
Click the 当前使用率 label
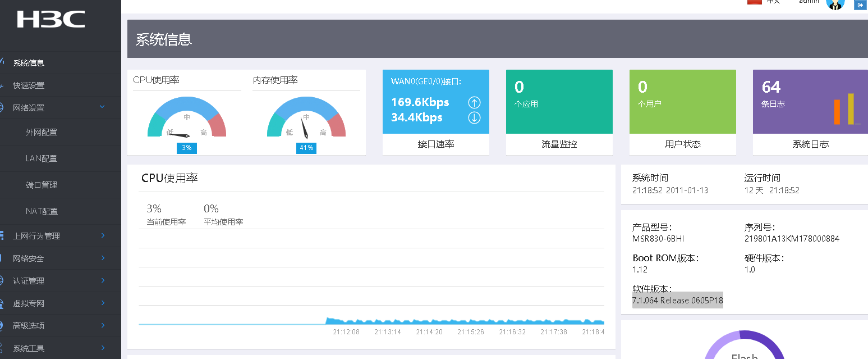166,222
